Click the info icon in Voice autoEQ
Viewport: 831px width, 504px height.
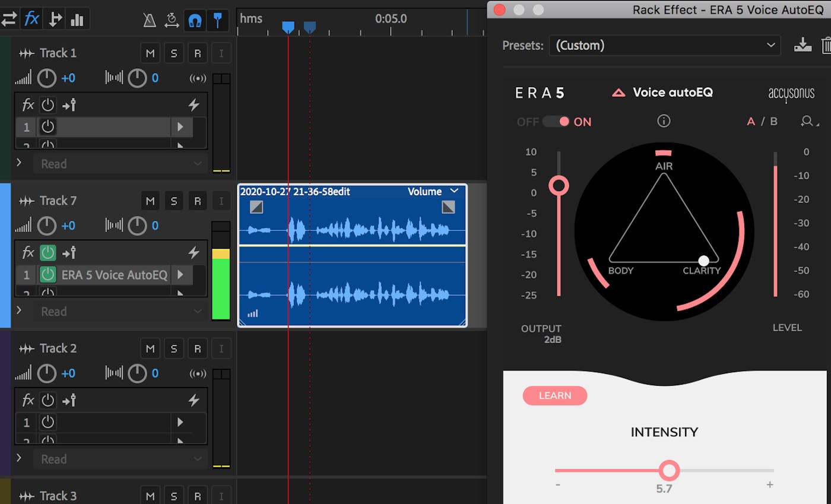(x=664, y=121)
